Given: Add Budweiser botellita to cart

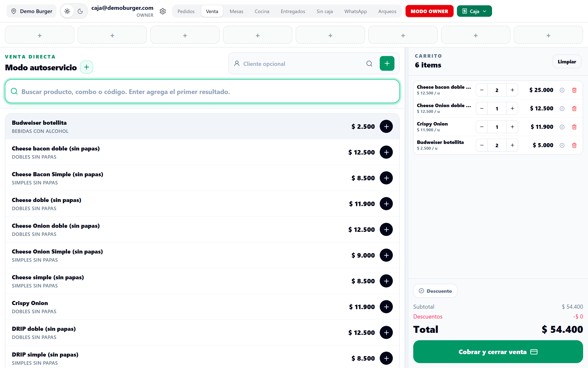Looking at the screenshot, I should click(x=386, y=127).
